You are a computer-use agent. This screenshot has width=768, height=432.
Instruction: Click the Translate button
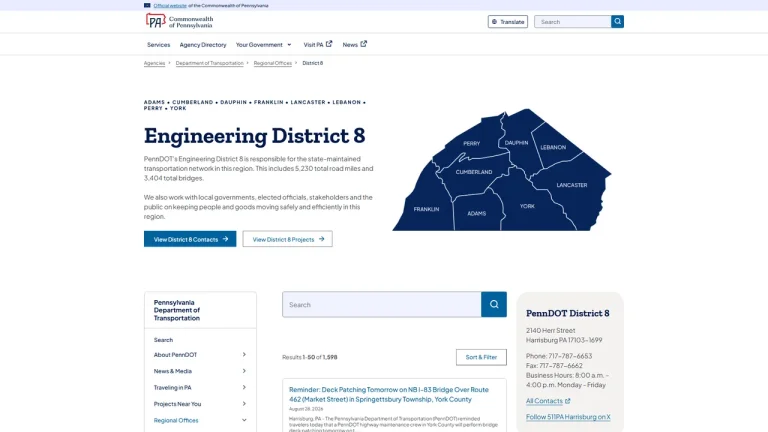507,22
